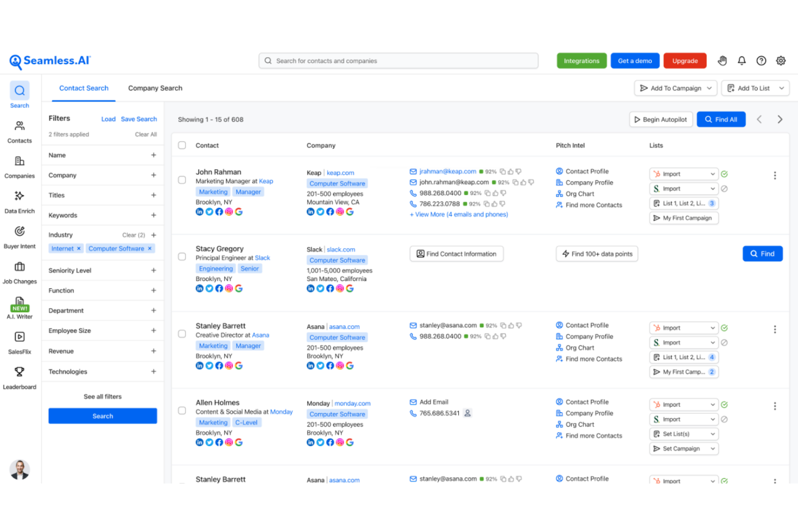Click the Integrations button
The image size is (798, 532).
(582, 61)
